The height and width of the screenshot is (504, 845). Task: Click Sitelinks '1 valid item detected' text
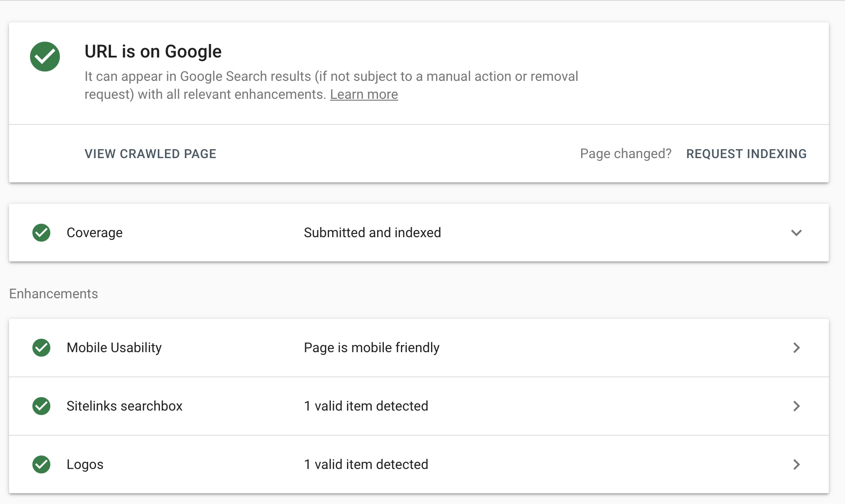(366, 406)
